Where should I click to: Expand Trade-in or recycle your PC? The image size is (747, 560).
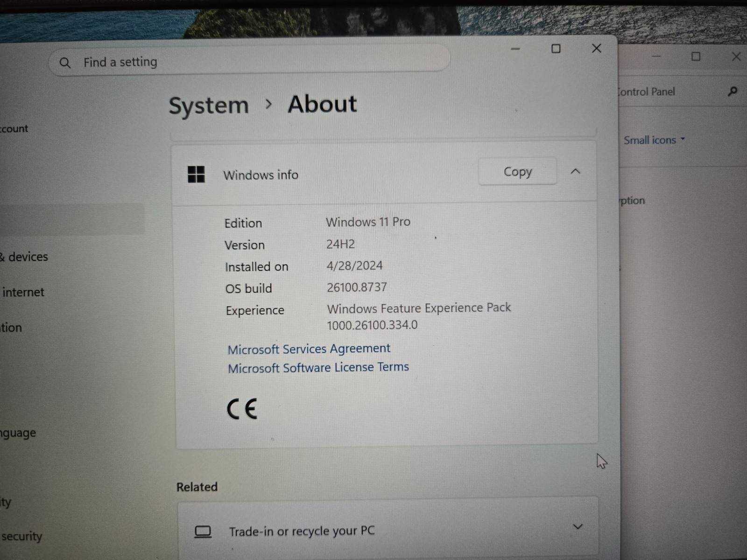pos(578,527)
